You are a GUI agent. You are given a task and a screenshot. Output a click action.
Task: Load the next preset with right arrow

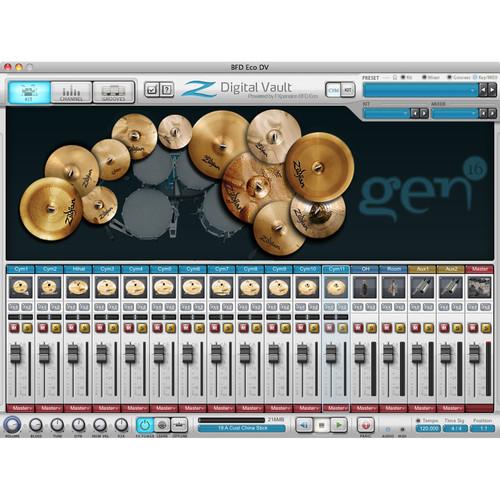492,90
